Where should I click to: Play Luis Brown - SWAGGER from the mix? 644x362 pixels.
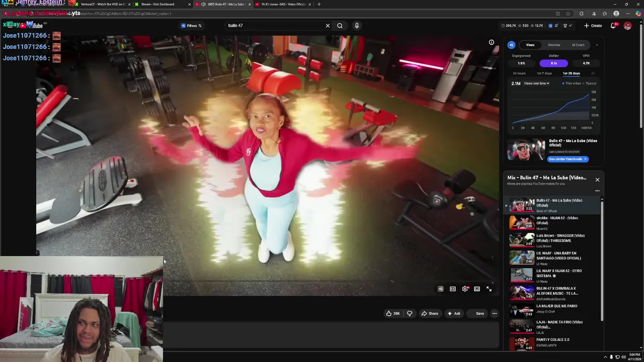tap(553, 240)
